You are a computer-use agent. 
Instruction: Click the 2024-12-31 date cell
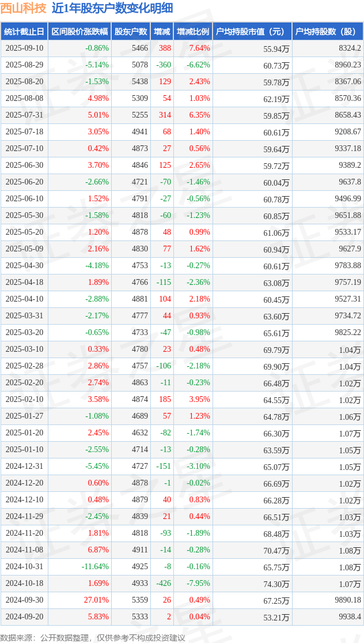(x=24, y=467)
